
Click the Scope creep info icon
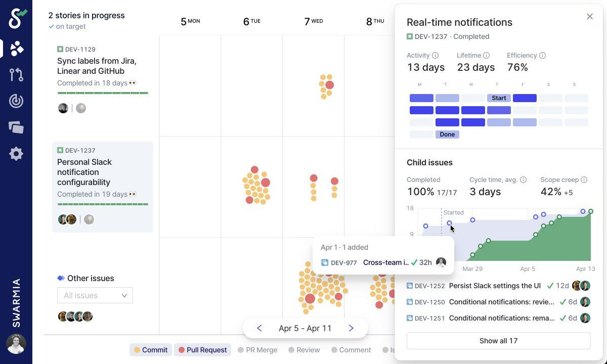[584, 180]
